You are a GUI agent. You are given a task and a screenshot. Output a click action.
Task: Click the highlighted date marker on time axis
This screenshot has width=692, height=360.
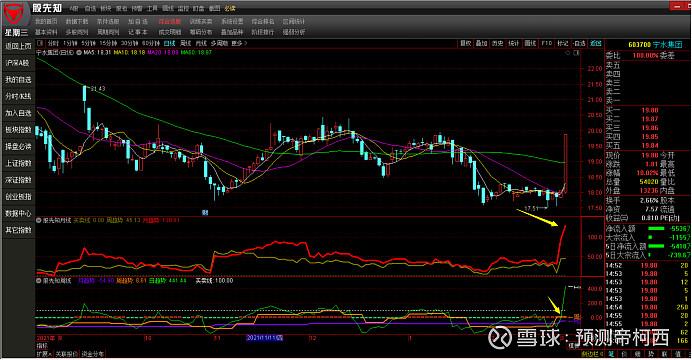[264, 338]
